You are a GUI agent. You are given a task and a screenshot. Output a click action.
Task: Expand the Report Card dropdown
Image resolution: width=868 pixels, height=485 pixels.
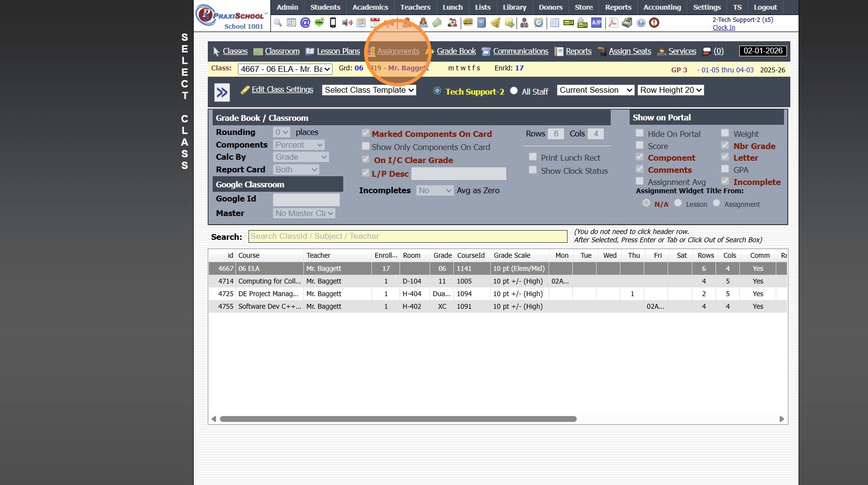pos(296,169)
